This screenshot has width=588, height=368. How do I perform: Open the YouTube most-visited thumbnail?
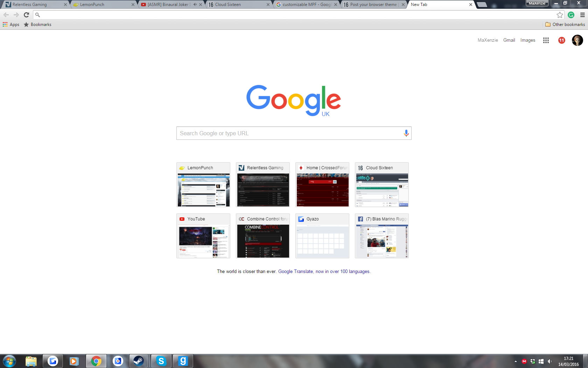tap(203, 236)
